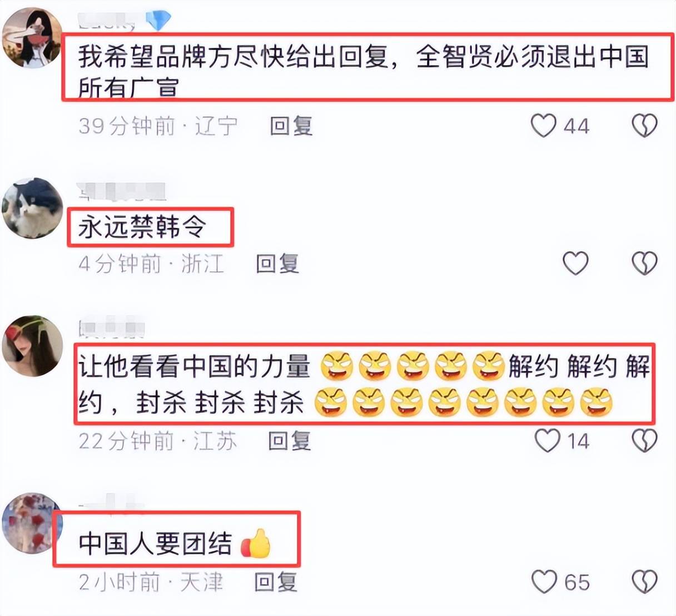Image resolution: width=676 pixels, height=616 pixels.
Task: Reply to the 39分钟前 辽宁 comment
Action: [291, 126]
